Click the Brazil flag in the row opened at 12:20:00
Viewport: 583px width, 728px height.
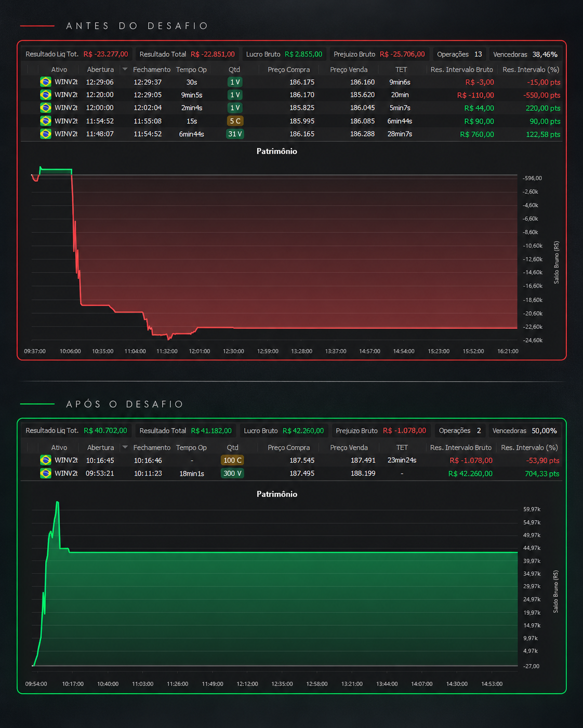click(46, 95)
